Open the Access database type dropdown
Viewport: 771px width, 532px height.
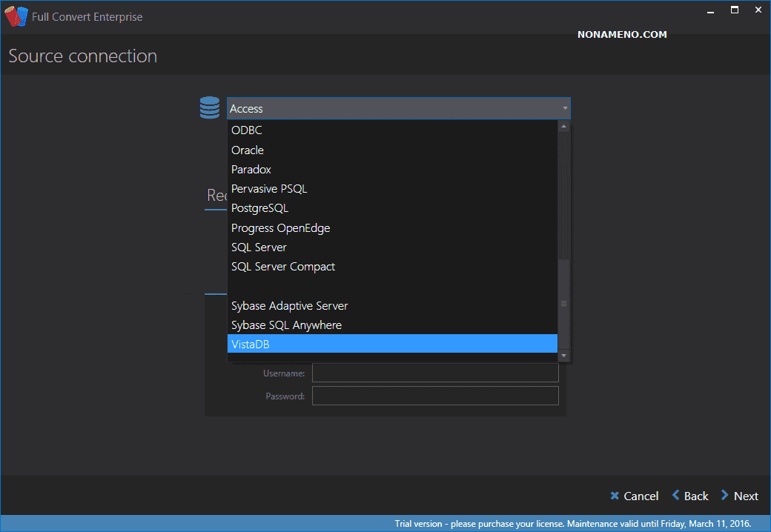[398, 108]
